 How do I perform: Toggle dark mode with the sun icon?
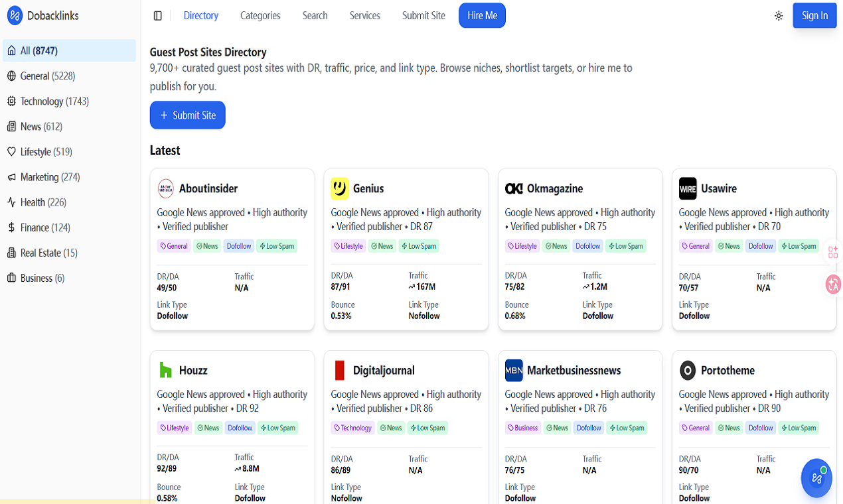(x=778, y=15)
